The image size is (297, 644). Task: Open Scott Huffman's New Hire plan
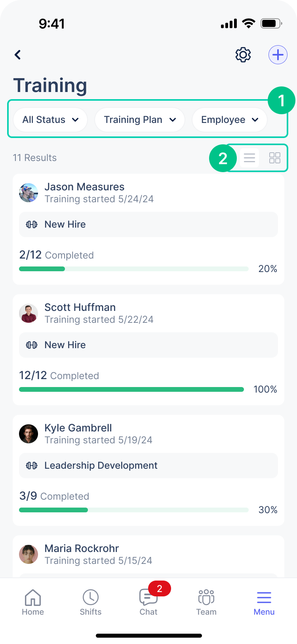point(148,345)
